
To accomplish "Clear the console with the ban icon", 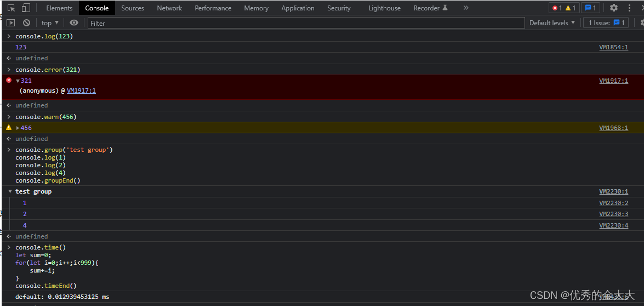I will [26, 23].
